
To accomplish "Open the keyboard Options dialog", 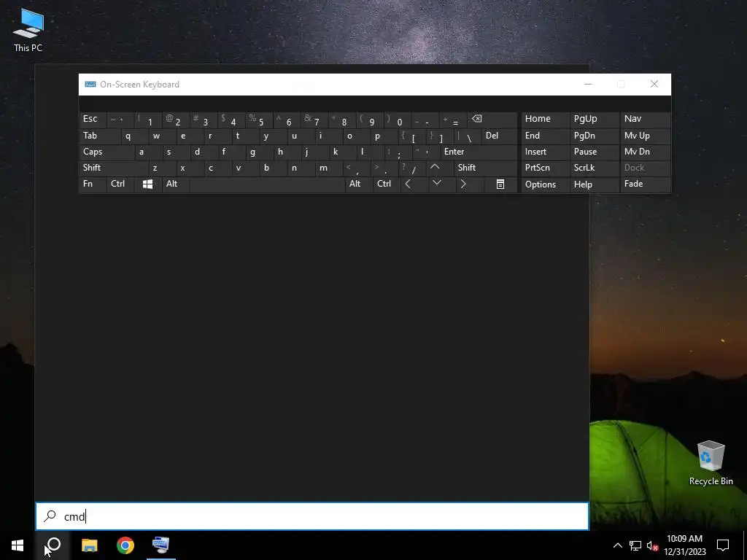I will [545, 184].
